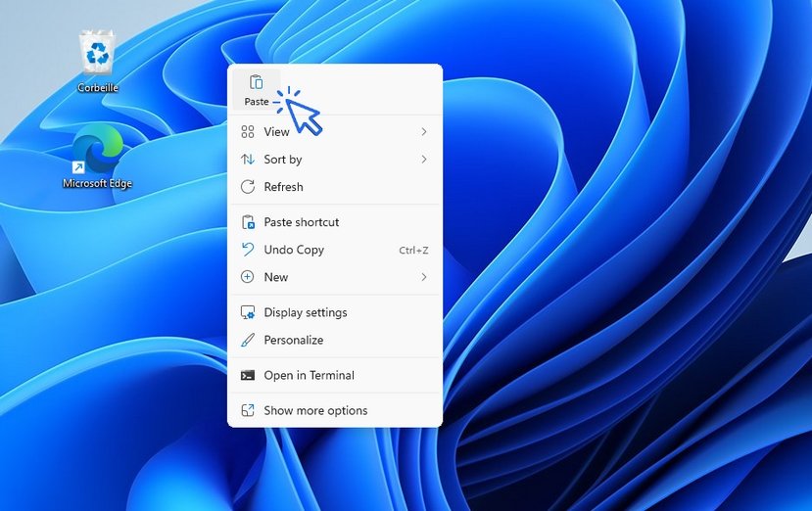Click the Microsoft Edge text label
The image size is (812, 511).
(x=97, y=183)
